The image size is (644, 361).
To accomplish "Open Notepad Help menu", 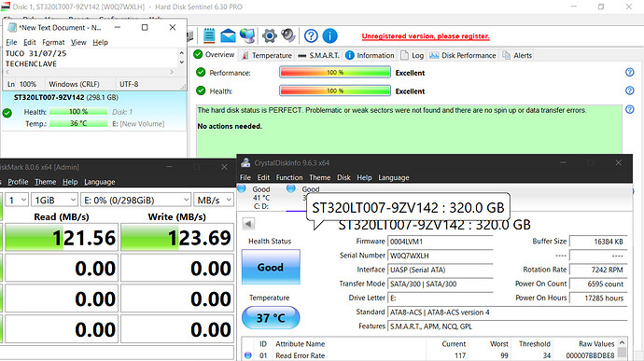I will [100, 42].
